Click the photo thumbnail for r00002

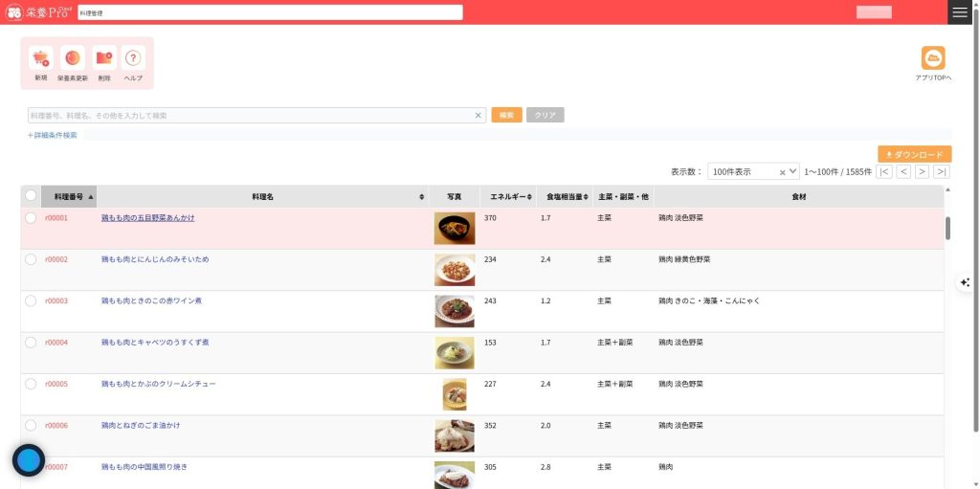454,270
